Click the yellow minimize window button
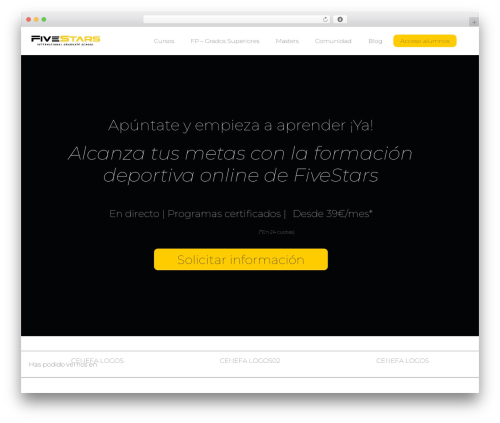The height and width of the screenshot is (423, 500). tap(36, 19)
